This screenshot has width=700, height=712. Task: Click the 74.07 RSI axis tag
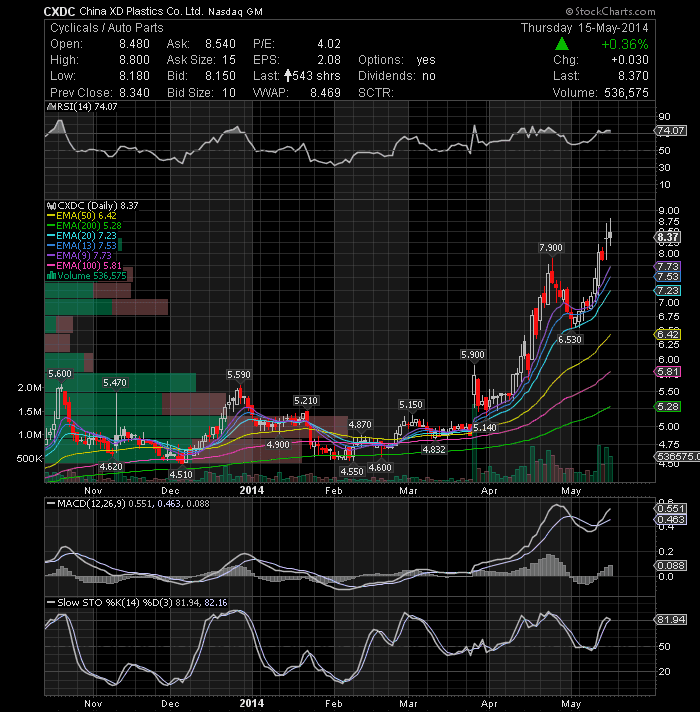coord(671,131)
